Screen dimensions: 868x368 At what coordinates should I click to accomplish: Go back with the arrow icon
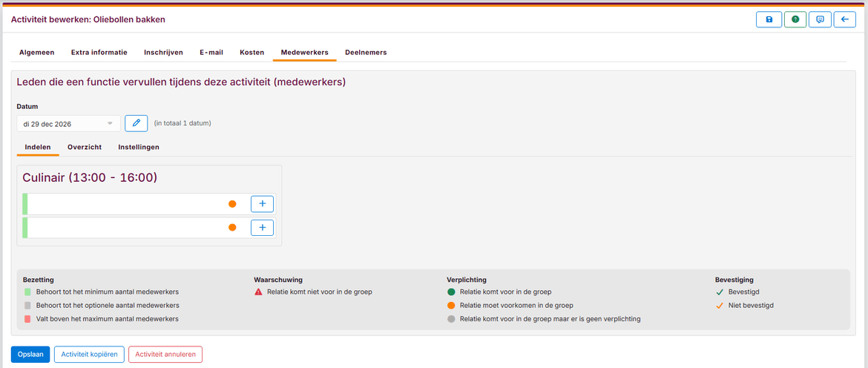tap(845, 19)
